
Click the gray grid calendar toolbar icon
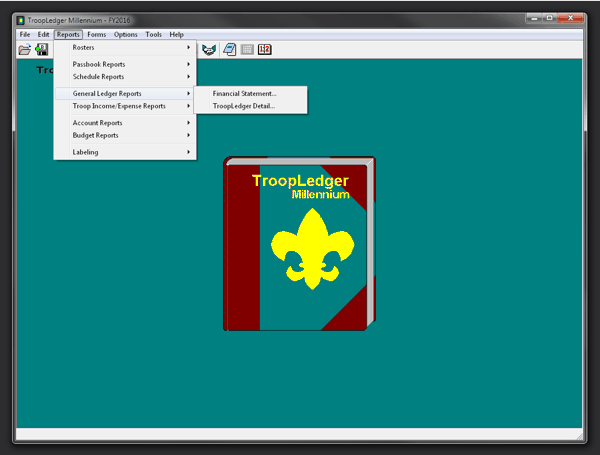247,50
